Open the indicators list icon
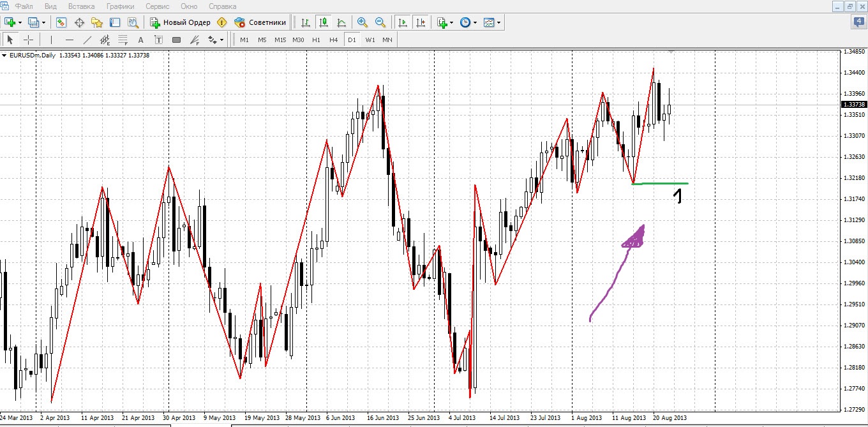Image resolution: width=868 pixels, height=427 pixels. point(442,22)
